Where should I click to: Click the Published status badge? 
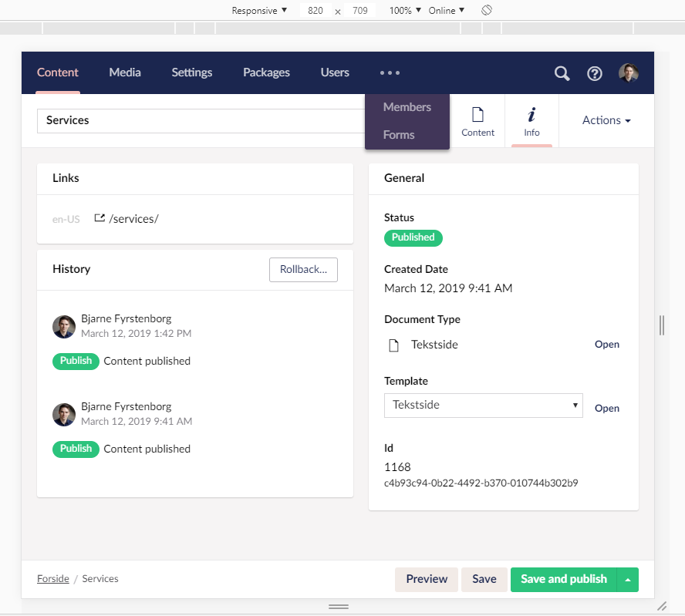(x=413, y=238)
